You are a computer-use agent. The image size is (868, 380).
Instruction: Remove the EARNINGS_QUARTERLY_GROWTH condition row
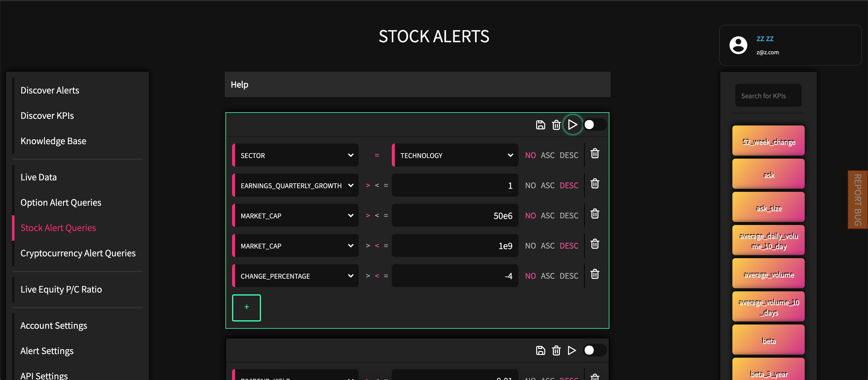pos(595,183)
